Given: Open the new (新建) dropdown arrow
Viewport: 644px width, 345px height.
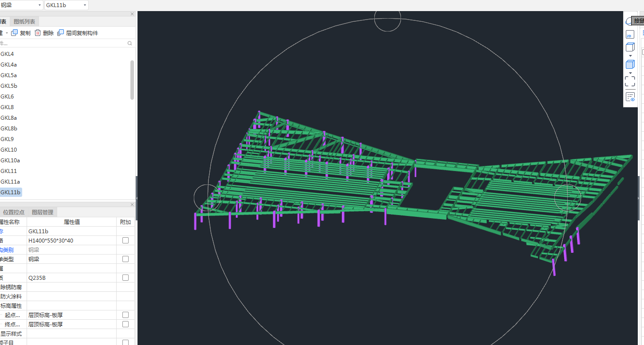Looking at the screenshot, I should pyautogui.click(x=7, y=33).
